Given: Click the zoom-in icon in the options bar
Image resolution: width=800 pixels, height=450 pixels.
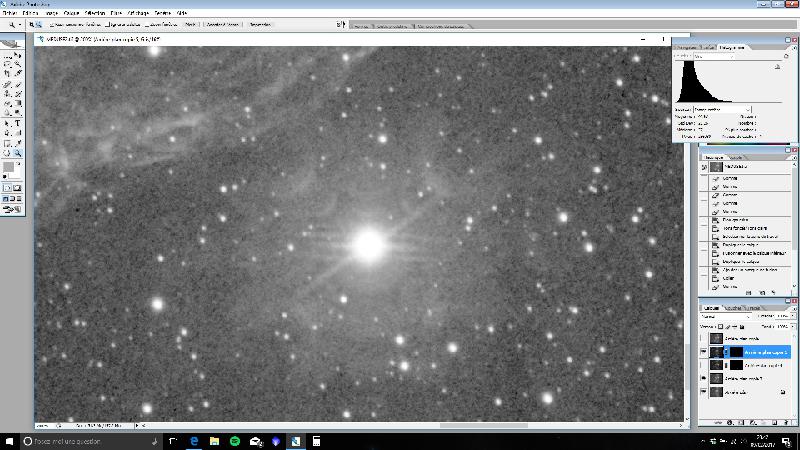Looking at the screenshot, I should pyautogui.click(x=32, y=24).
